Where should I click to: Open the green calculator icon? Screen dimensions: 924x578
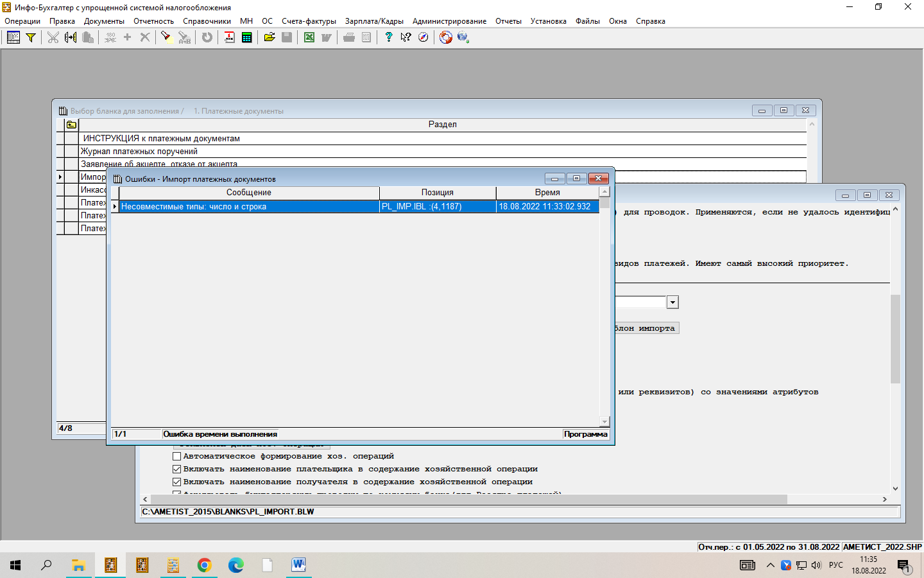[x=246, y=37]
